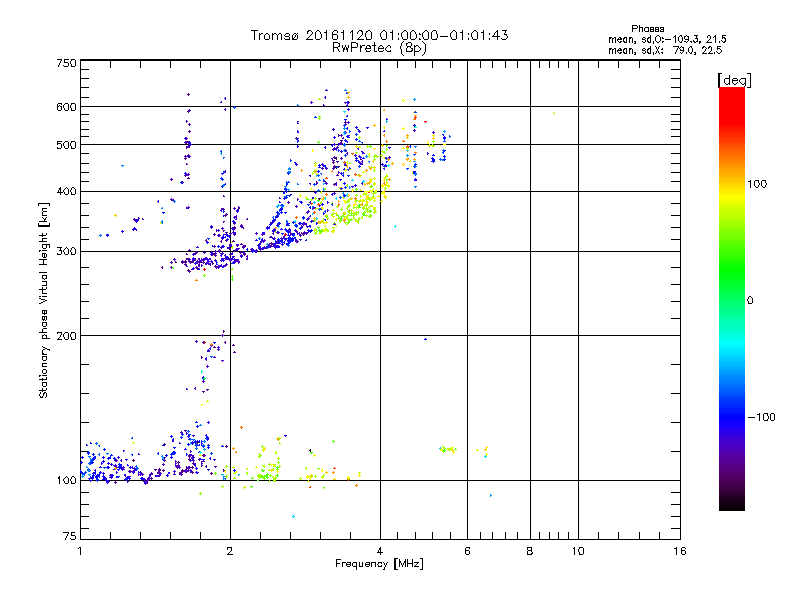Viewport: 800px width, 600px height.
Task: Click the dark black end of the colorbar
Action: tap(732, 504)
